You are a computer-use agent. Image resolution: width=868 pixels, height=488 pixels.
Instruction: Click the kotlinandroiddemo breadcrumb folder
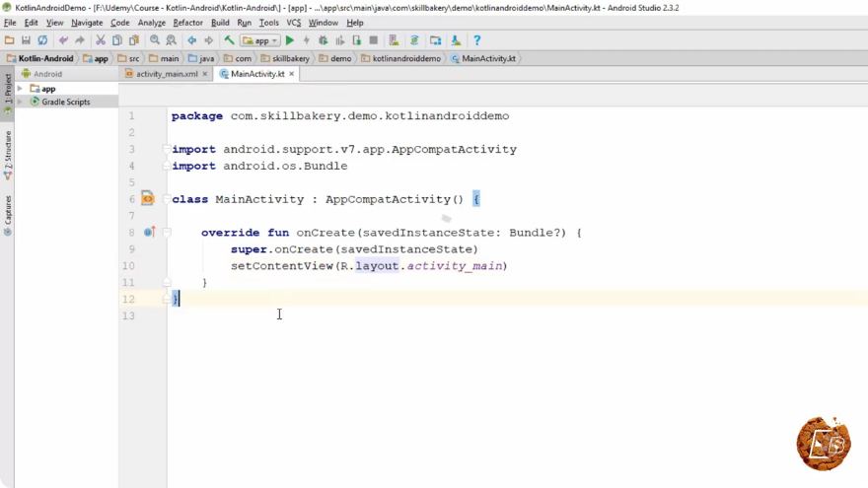401,58
